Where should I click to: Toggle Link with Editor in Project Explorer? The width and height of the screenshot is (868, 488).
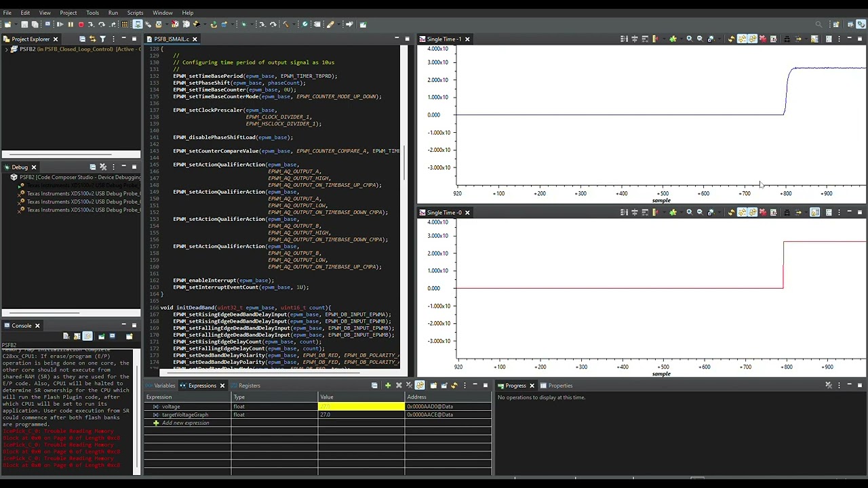click(93, 39)
